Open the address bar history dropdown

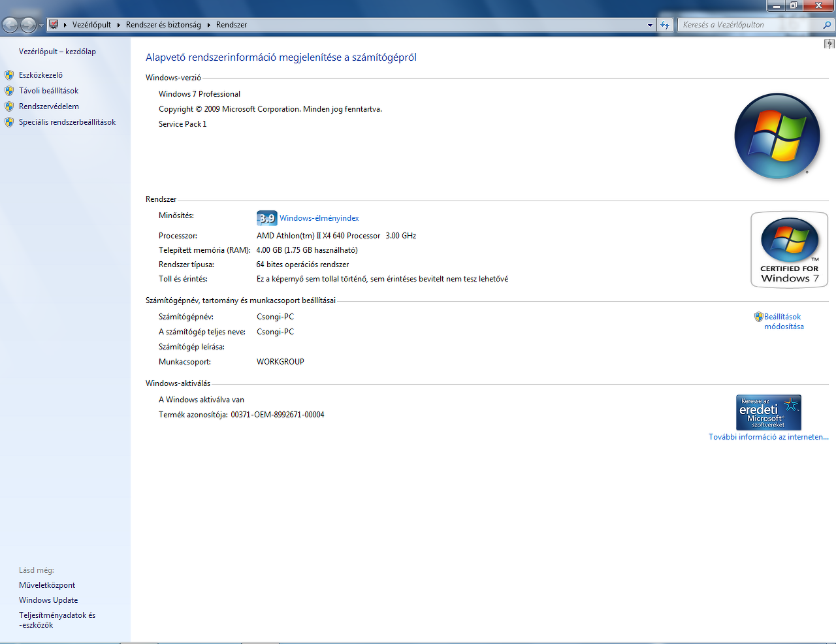tap(650, 25)
